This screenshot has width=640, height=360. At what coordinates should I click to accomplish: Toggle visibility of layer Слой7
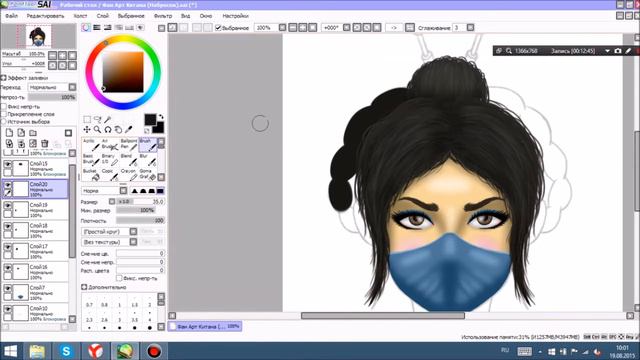pyautogui.click(x=7, y=289)
